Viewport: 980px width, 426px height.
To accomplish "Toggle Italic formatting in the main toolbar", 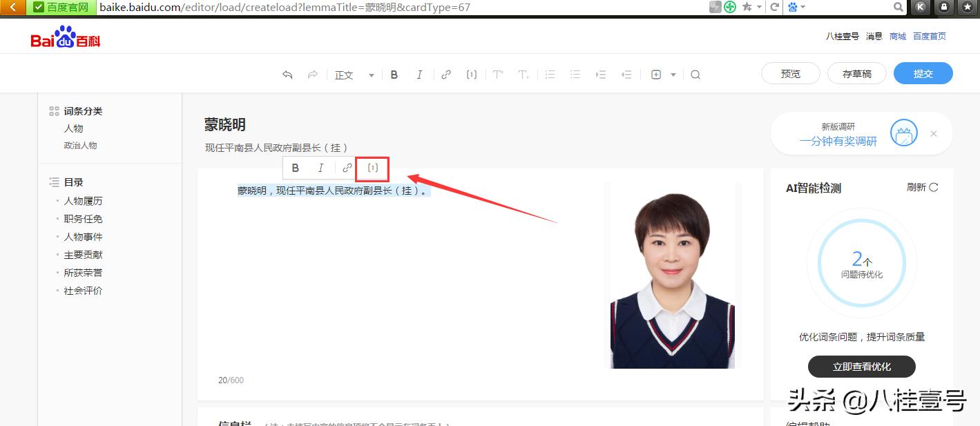I will pyautogui.click(x=419, y=74).
